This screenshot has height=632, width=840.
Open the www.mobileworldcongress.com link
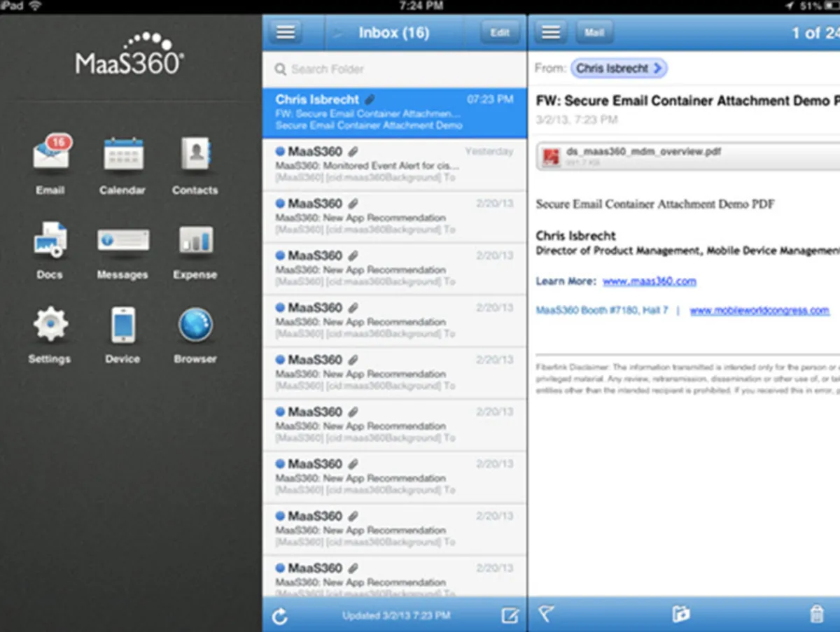tap(759, 311)
